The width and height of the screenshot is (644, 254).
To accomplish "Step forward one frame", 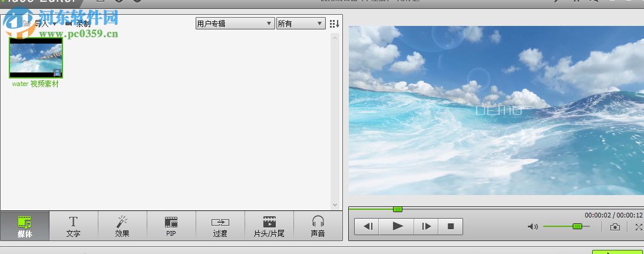I will [x=426, y=226].
